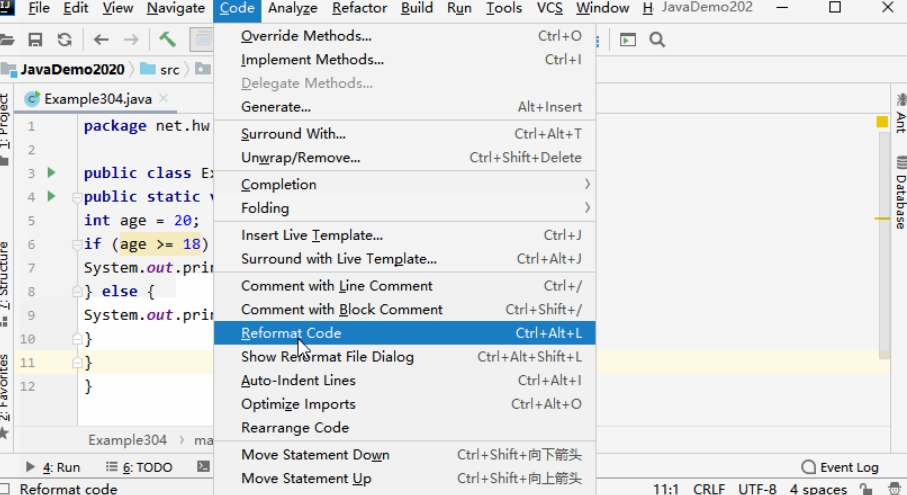Click the Save All toolbar icon
907x495 pixels.
click(x=35, y=40)
